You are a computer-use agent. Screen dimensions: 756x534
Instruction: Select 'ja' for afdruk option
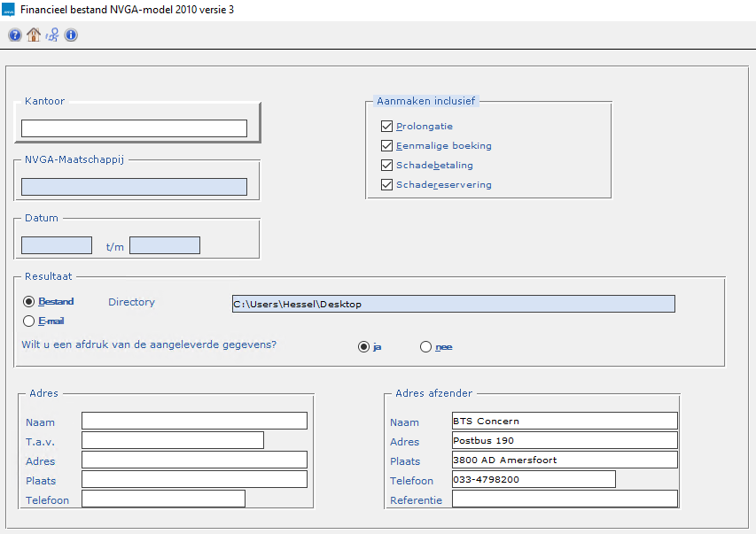pyautogui.click(x=363, y=347)
